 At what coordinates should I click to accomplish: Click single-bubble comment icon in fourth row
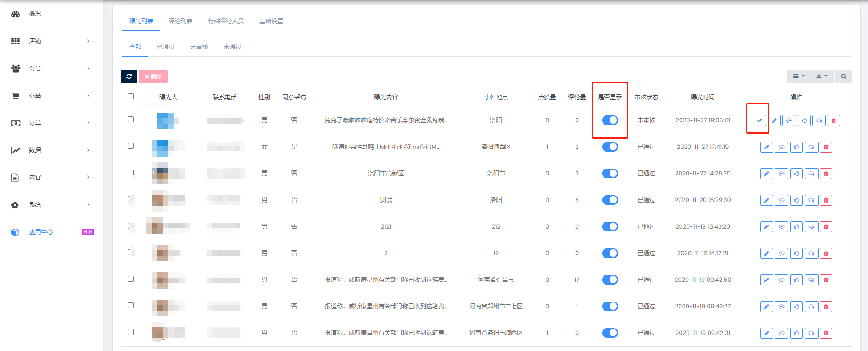click(x=781, y=200)
